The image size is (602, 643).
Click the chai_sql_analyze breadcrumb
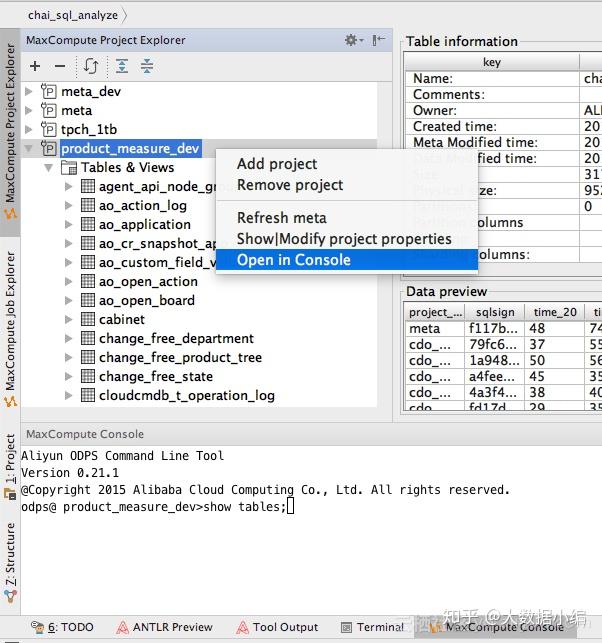[x=73, y=15]
